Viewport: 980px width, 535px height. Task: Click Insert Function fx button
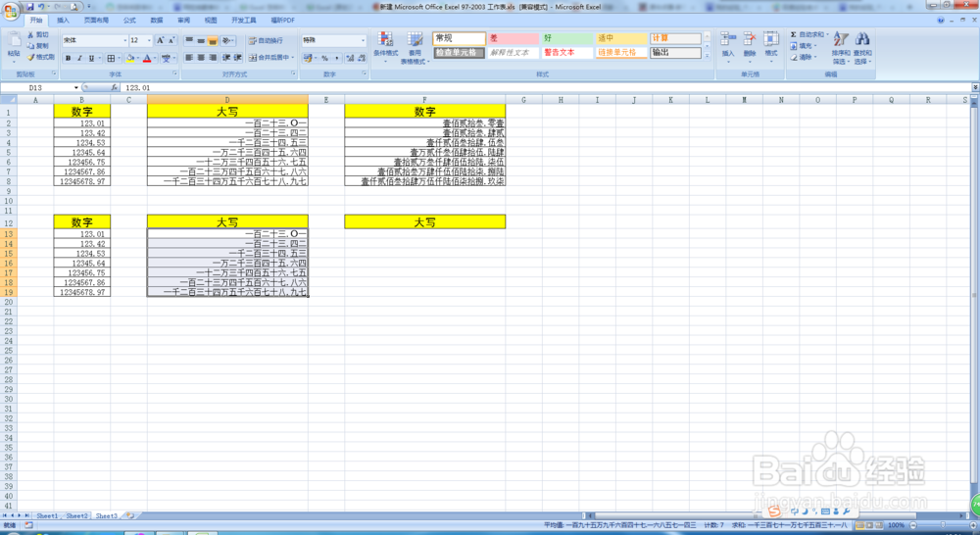coord(115,88)
